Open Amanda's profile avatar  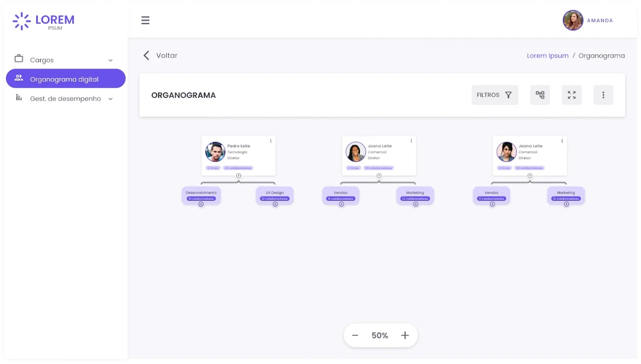pos(573,21)
